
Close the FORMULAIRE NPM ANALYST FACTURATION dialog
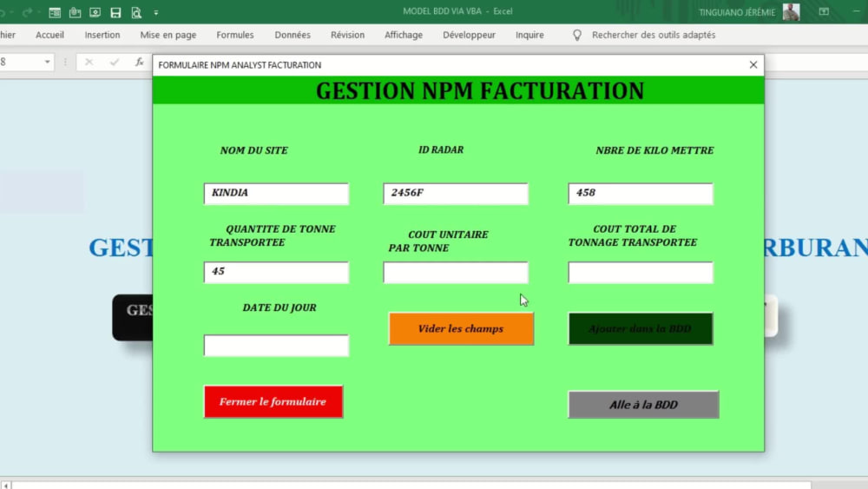[753, 65]
